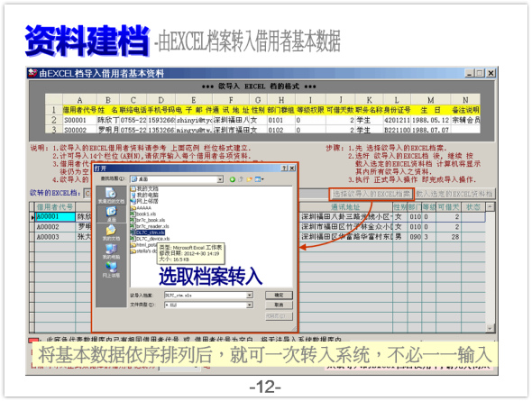Expand the file name combo box arrow
Image resolution: width=532 pixels, height=401 pixels.
[250, 296]
